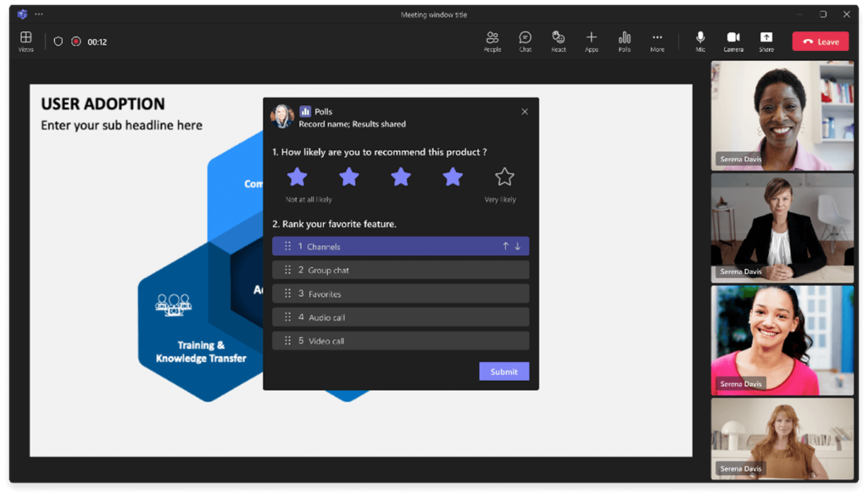Select the Video call ranking row
The height and width of the screenshot is (497, 868).
[x=401, y=341]
